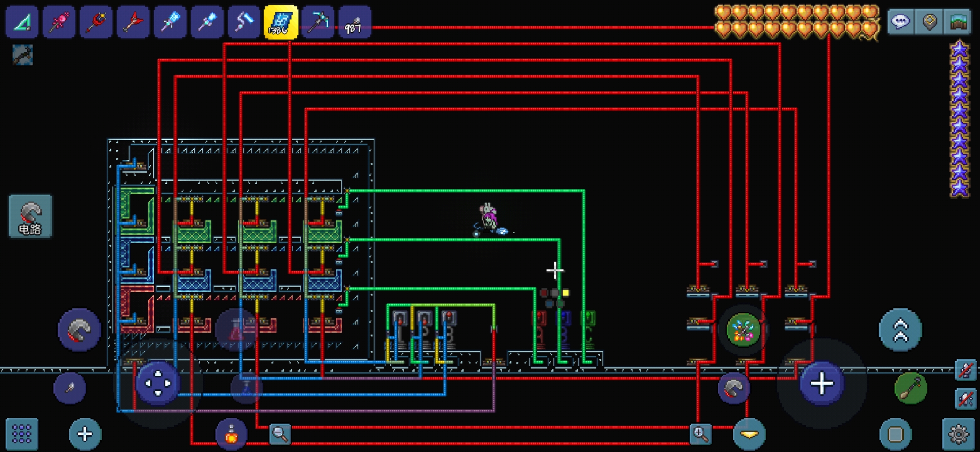
Task: Open the world landscape view button
Action: tap(957, 21)
